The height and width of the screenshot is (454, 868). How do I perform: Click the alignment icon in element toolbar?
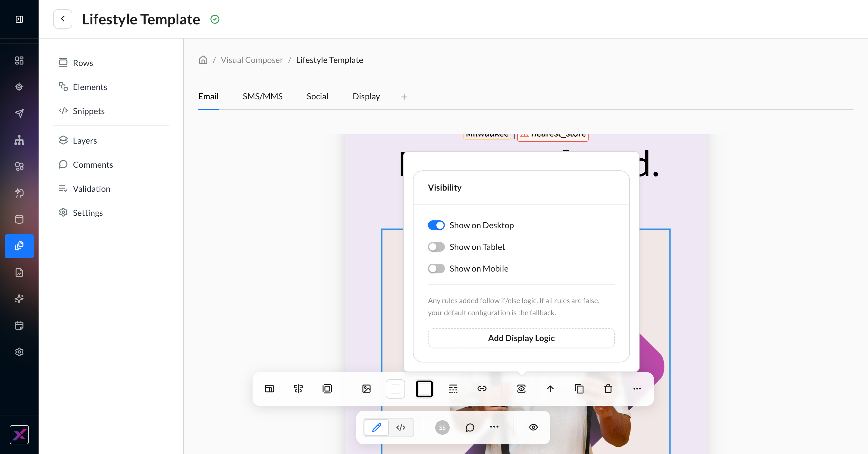(298, 389)
